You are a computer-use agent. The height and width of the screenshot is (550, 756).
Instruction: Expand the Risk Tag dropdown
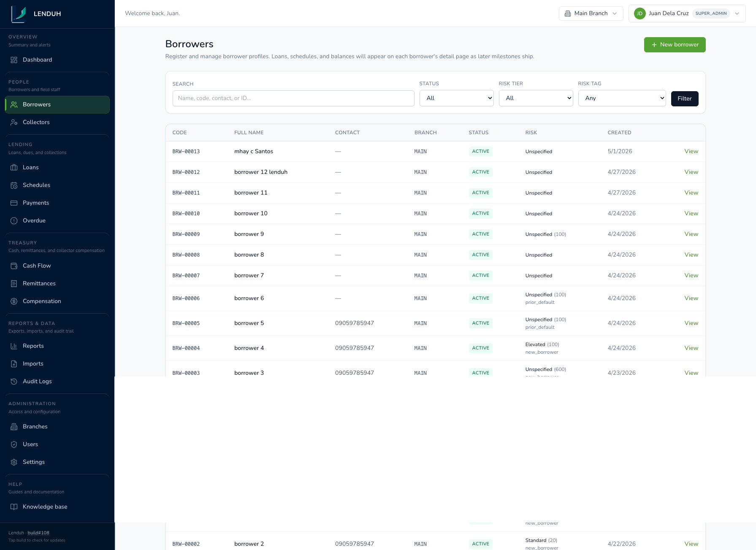pyautogui.click(x=622, y=98)
